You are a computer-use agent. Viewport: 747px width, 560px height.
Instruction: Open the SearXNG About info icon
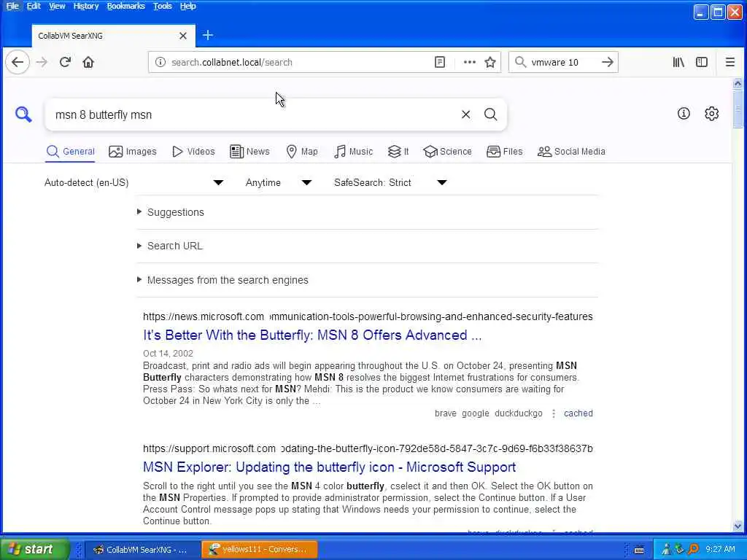(684, 113)
